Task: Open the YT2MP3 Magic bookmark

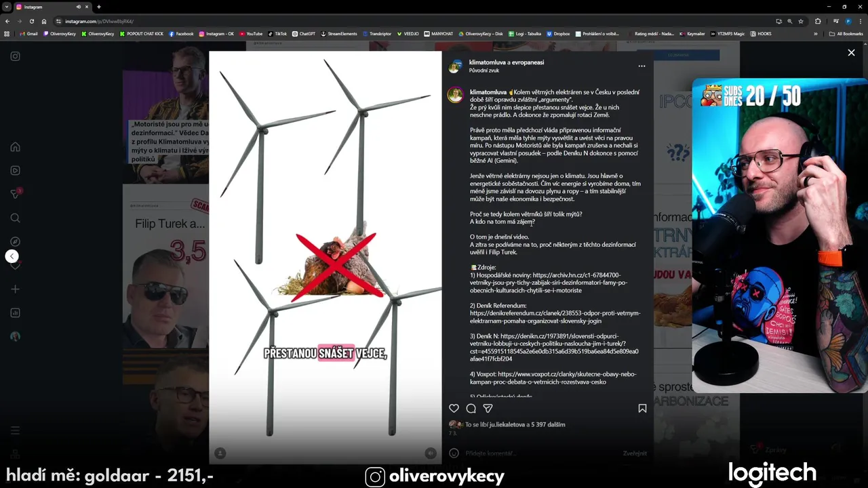Action: coord(727,33)
